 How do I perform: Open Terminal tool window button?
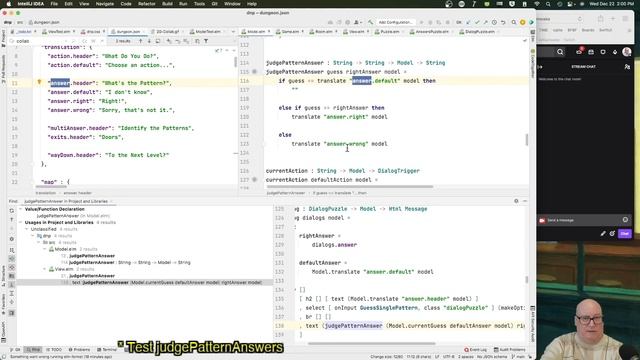click(x=107, y=350)
